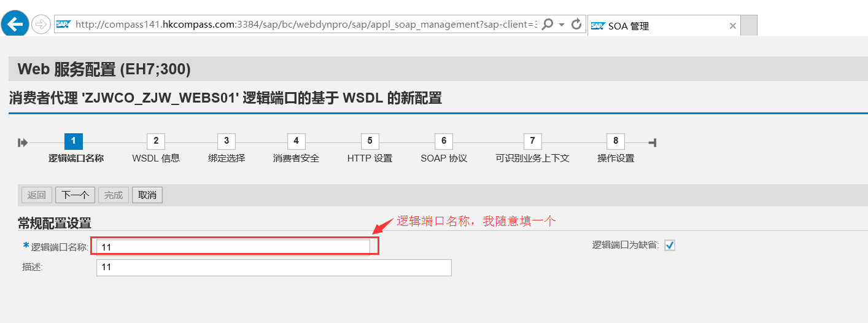Open the address bar dropdown arrow

[562, 25]
